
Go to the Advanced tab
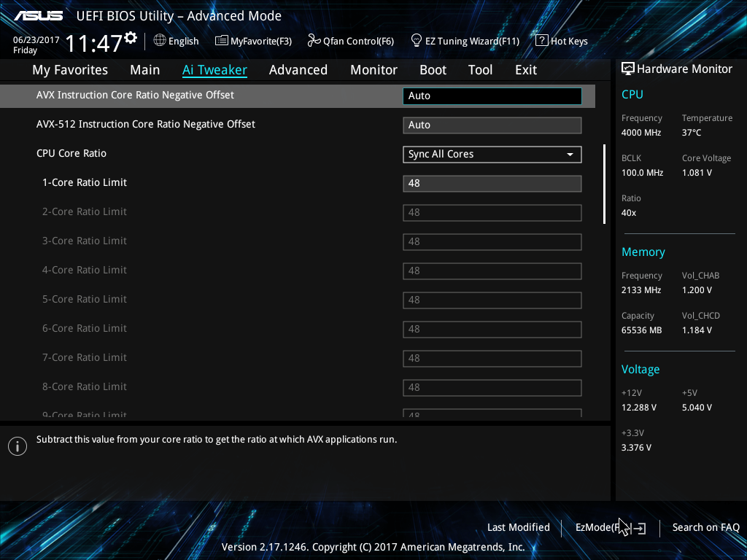click(298, 69)
